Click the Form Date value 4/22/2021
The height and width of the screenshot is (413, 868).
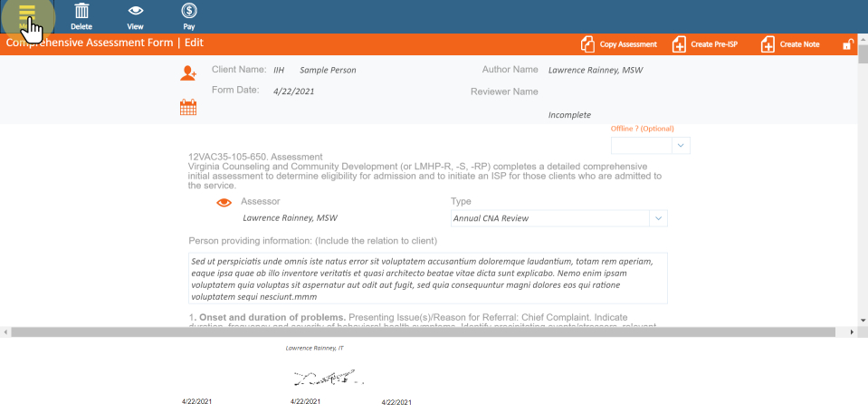pos(292,91)
